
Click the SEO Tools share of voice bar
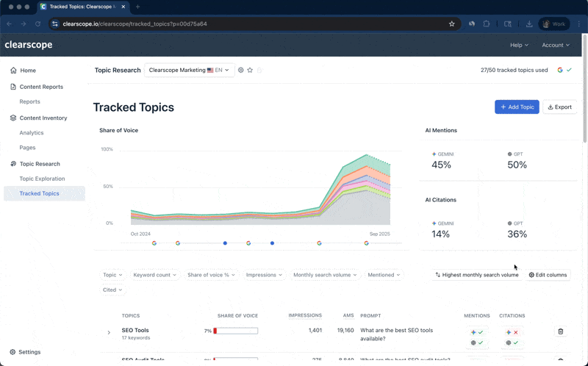pyautogui.click(x=235, y=331)
